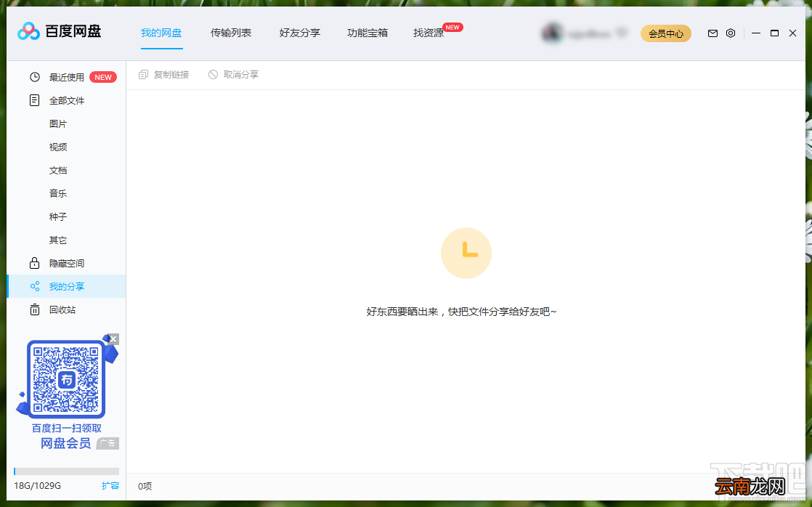Select 我的分享 in the sidebar
The image size is (812, 507).
(66, 286)
